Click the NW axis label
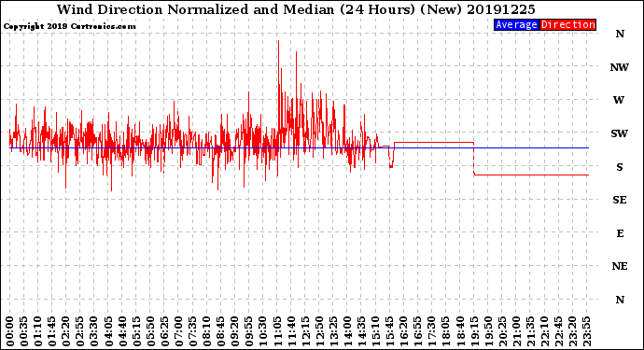Image resolution: width=644 pixels, height=350 pixels. pos(619,67)
